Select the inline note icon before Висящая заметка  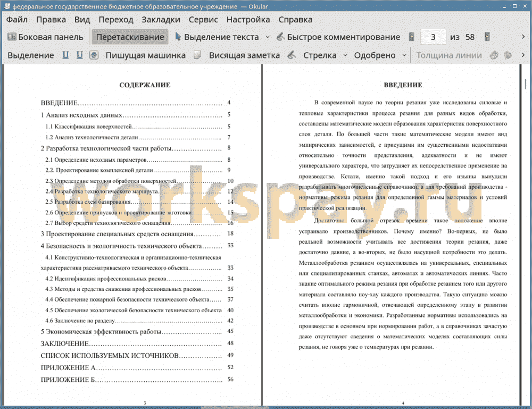coord(197,55)
